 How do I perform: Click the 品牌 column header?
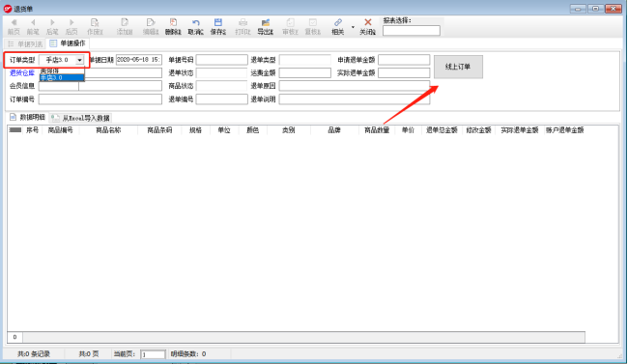click(x=334, y=130)
